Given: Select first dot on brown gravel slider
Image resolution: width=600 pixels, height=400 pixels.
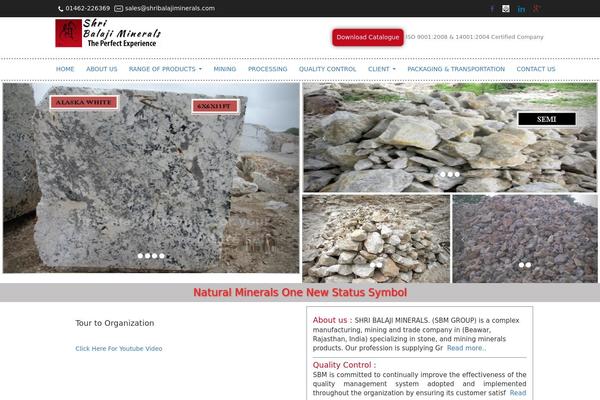Looking at the screenshot, I should click(521, 265).
